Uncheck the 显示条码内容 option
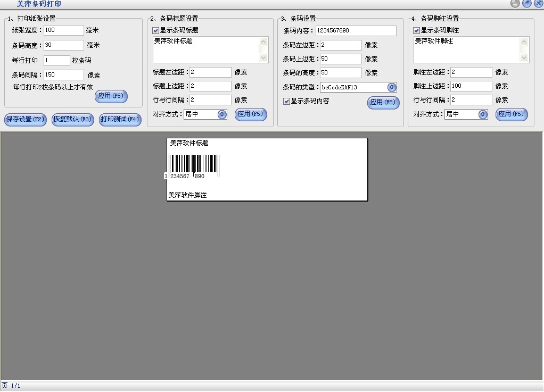544x392 pixels. click(x=286, y=101)
